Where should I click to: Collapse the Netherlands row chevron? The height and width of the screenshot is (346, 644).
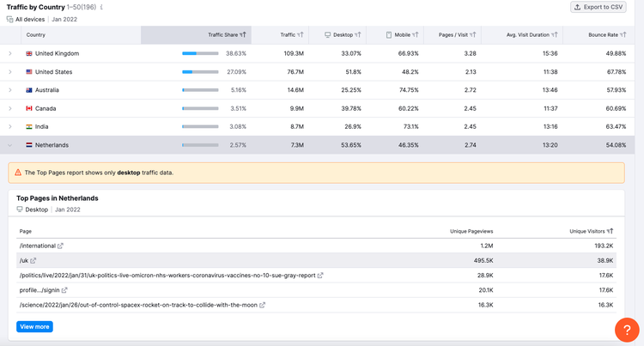[x=10, y=145]
